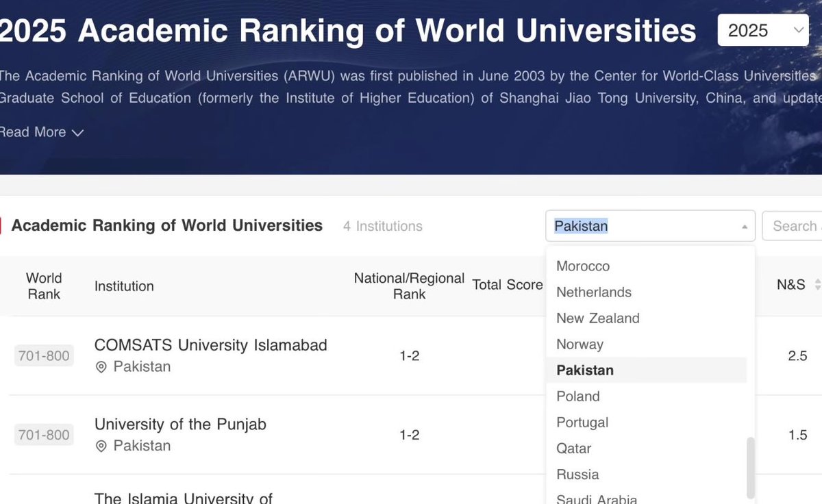Click the 1.5 N&S score value

pyautogui.click(x=798, y=436)
